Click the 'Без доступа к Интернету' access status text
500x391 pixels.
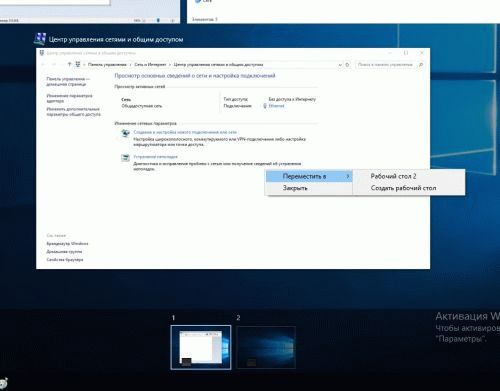tap(292, 99)
